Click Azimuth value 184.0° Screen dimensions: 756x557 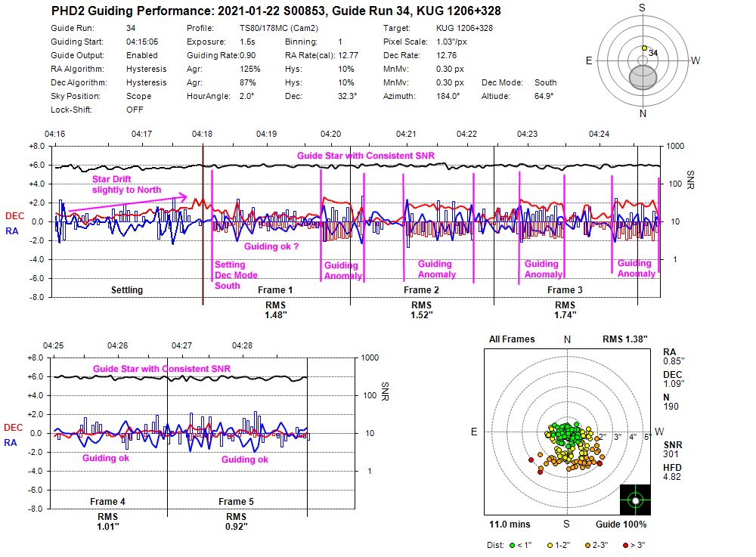(x=448, y=96)
